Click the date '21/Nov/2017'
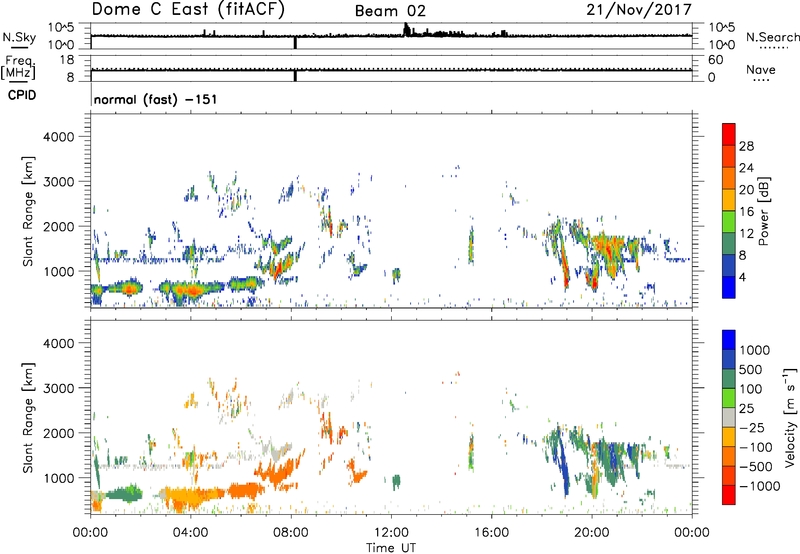Viewport: 800px width, 554px height. (639, 10)
